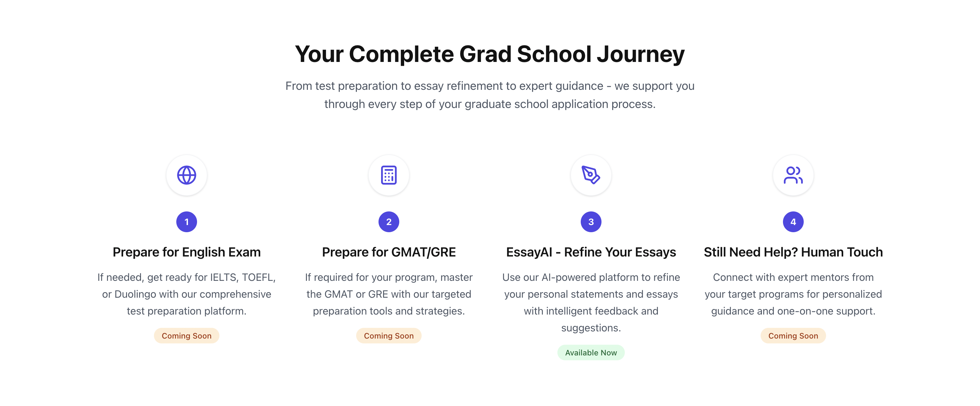The height and width of the screenshot is (406, 980).
Task: Click the people icon for Human Touch
Action: (793, 175)
